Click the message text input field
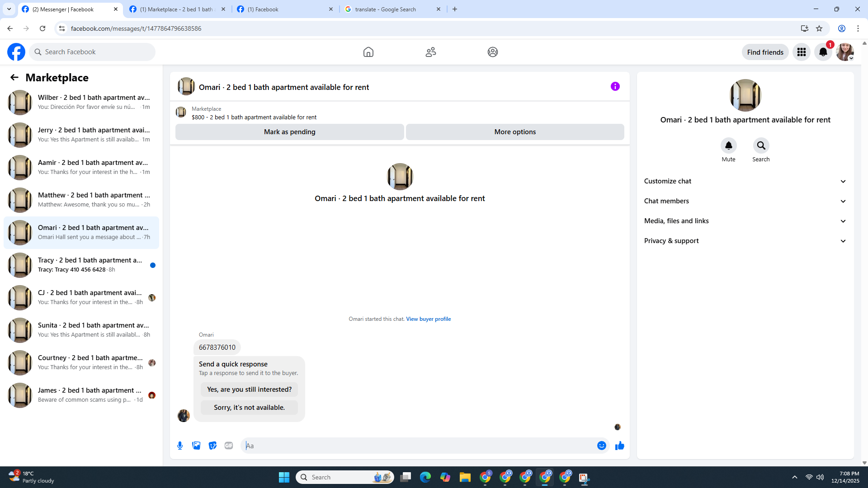 coord(418,446)
